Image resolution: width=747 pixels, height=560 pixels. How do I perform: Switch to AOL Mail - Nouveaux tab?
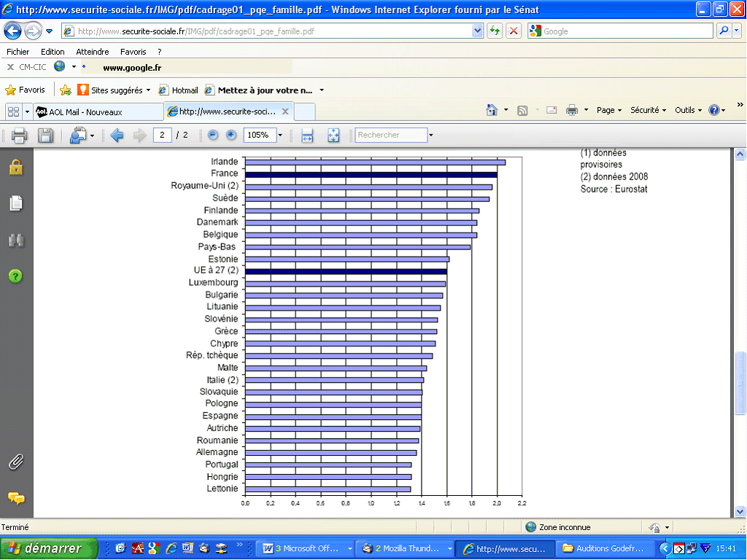click(x=85, y=112)
